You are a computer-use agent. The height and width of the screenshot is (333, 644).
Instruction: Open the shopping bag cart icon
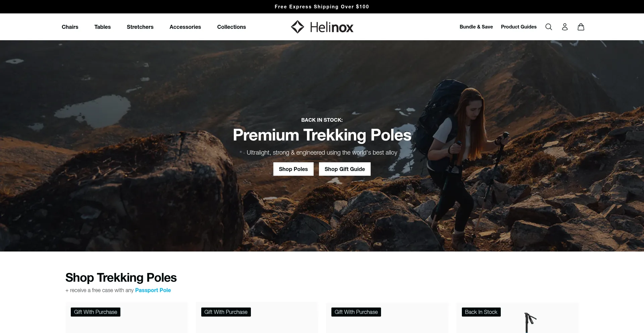581,27
